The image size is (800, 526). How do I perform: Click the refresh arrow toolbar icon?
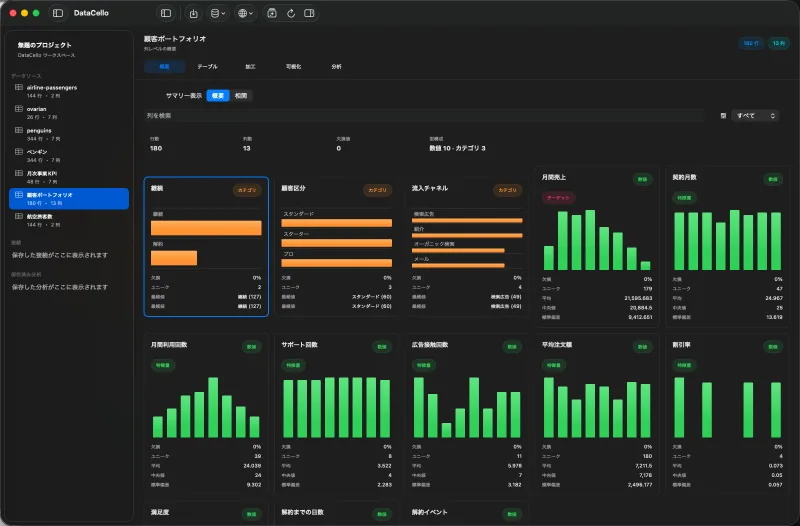click(291, 13)
